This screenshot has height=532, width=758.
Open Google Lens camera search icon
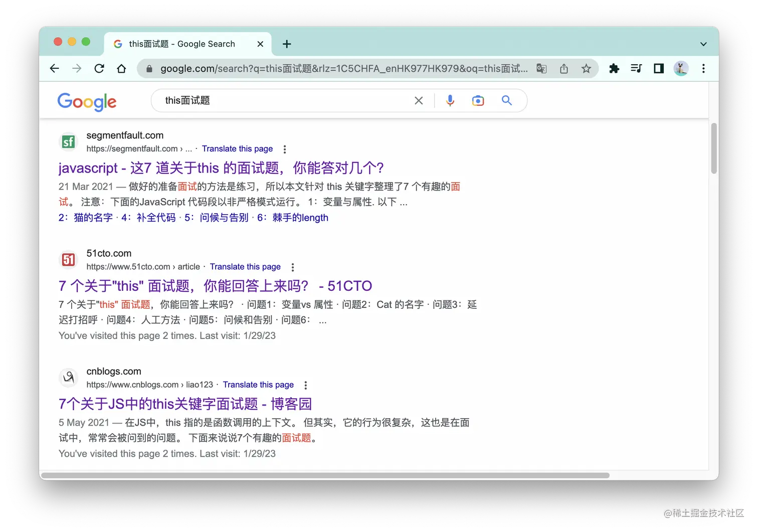coord(478,100)
